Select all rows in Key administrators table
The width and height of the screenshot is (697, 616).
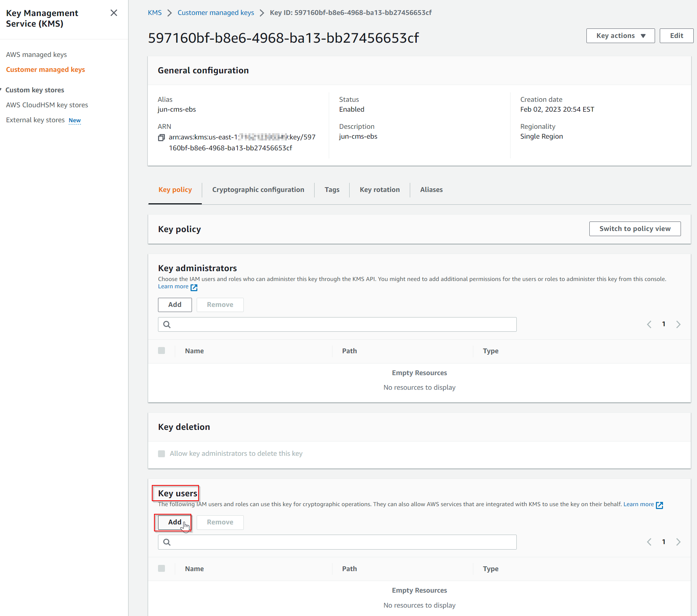(161, 350)
